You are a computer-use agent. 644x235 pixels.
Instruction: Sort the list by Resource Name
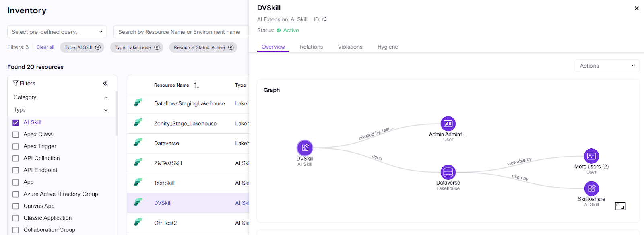coord(196,85)
